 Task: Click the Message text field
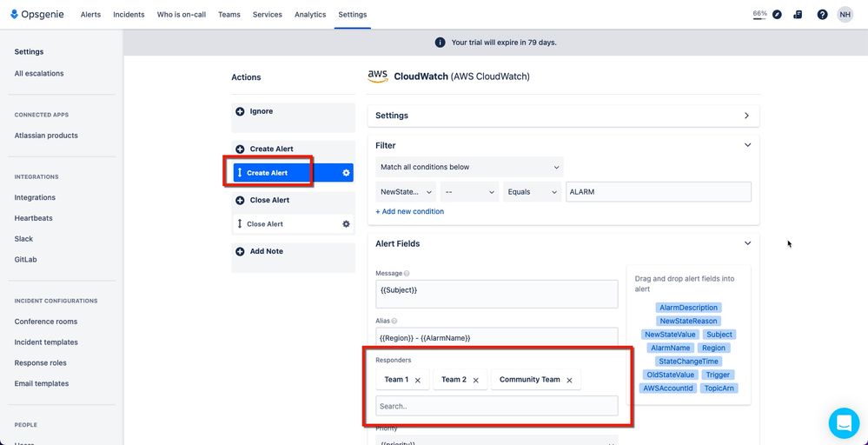click(496, 294)
